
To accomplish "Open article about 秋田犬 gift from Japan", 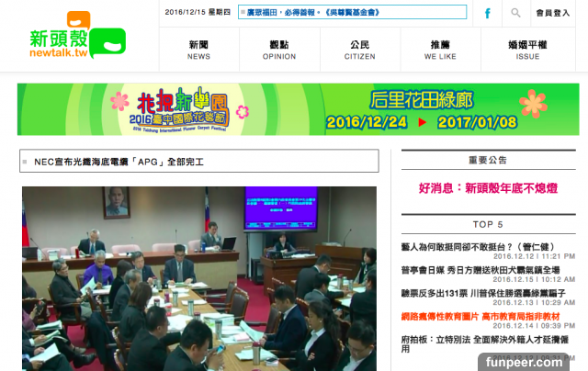I will pos(487,269).
